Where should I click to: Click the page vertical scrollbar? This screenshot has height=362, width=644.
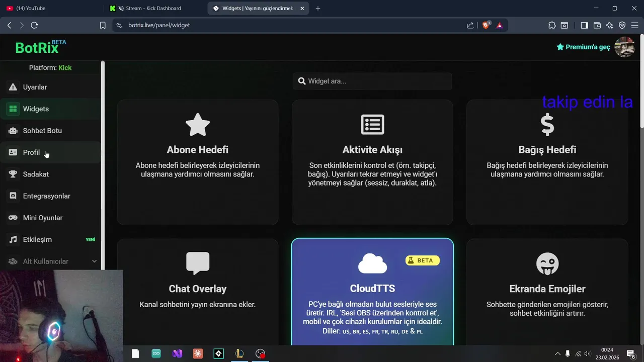[x=641, y=80]
